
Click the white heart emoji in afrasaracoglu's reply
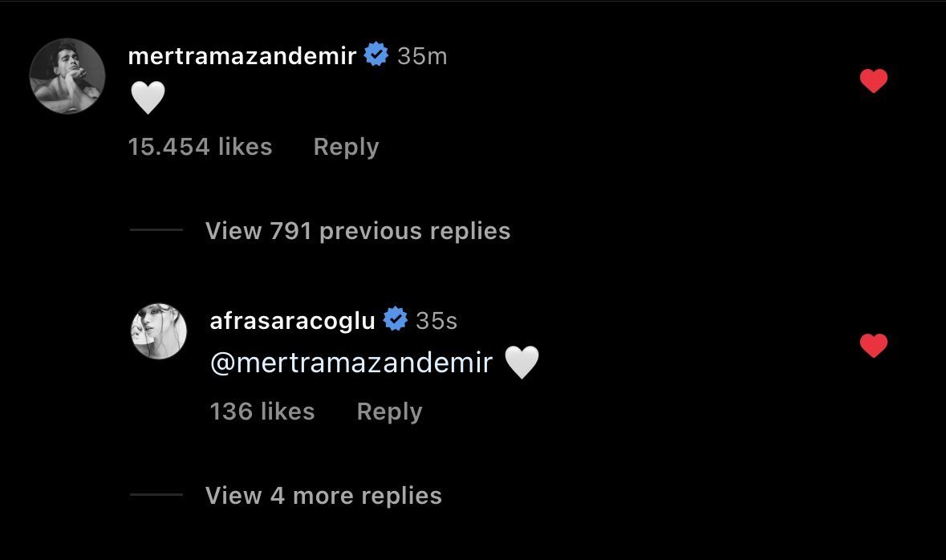tap(522, 363)
